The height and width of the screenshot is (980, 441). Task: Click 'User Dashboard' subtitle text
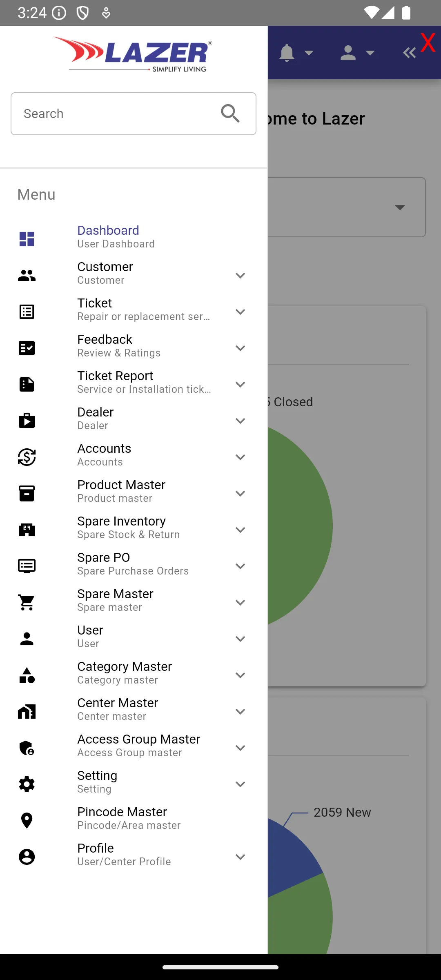[116, 244]
